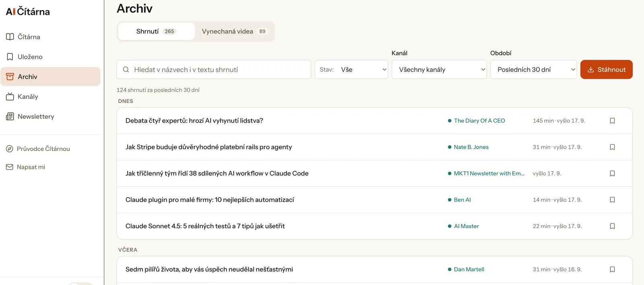644x285 pixels.
Task: Open the Posledních 30 dní period dropdown
Action: (x=533, y=70)
